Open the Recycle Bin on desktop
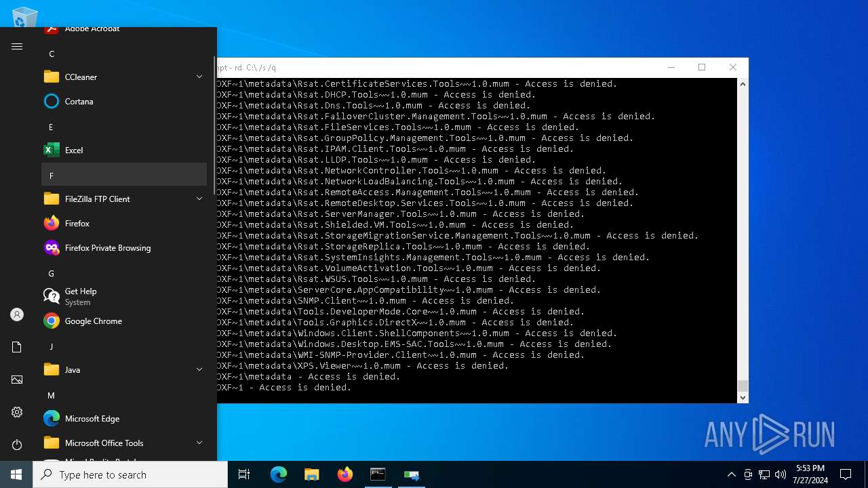The width and height of the screenshot is (868, 488). pyautogui.click(x=24, y=16)
